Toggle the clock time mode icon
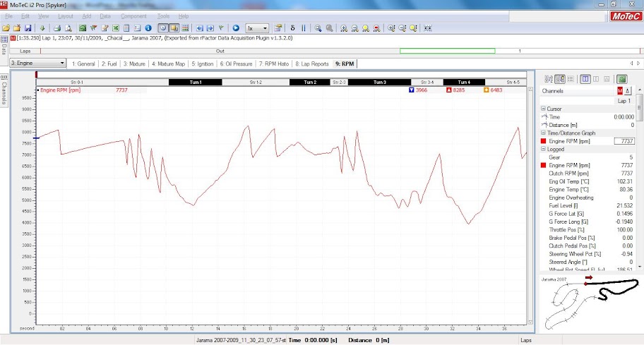 pyautogui.click(x=163, y=28)
